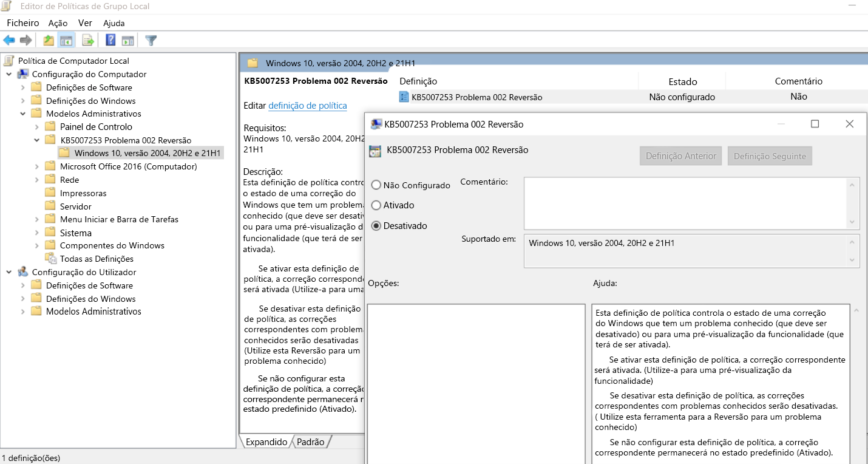Click the Configuração do Computador computer icon

pyautogui.click(x=23, y=74)
